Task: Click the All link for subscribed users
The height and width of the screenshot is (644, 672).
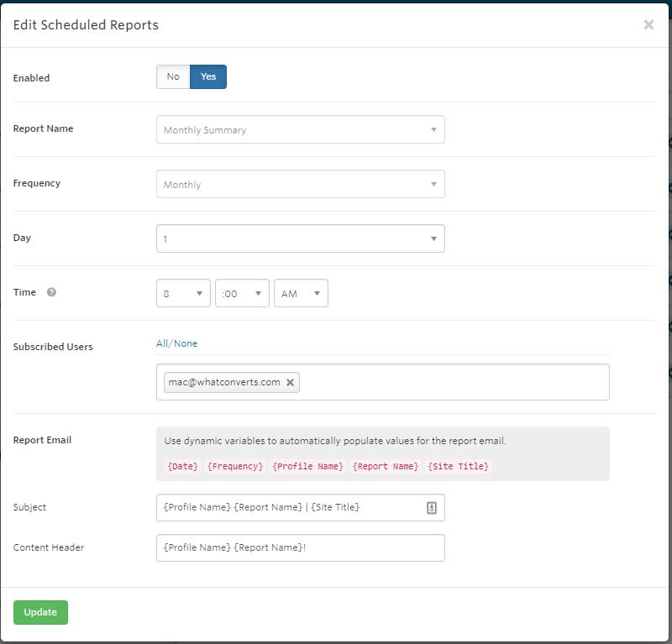Action: [162, 343]
